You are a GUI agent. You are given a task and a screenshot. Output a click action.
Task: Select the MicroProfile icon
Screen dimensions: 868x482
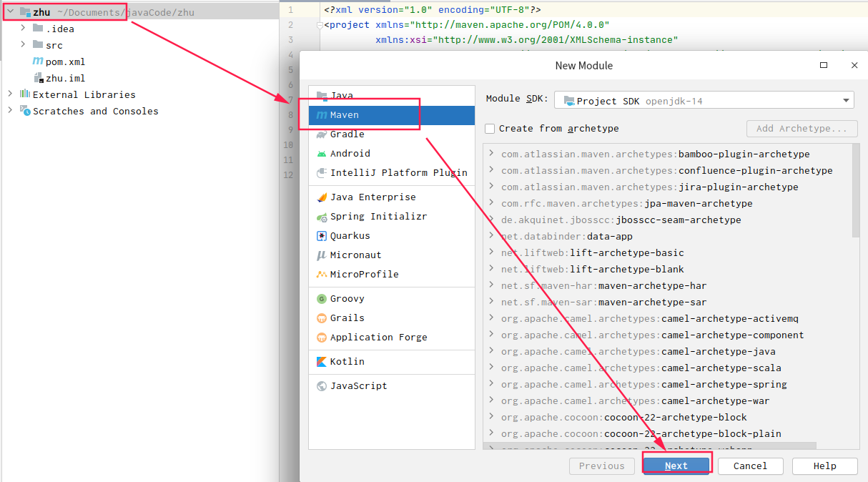[322, 275]
